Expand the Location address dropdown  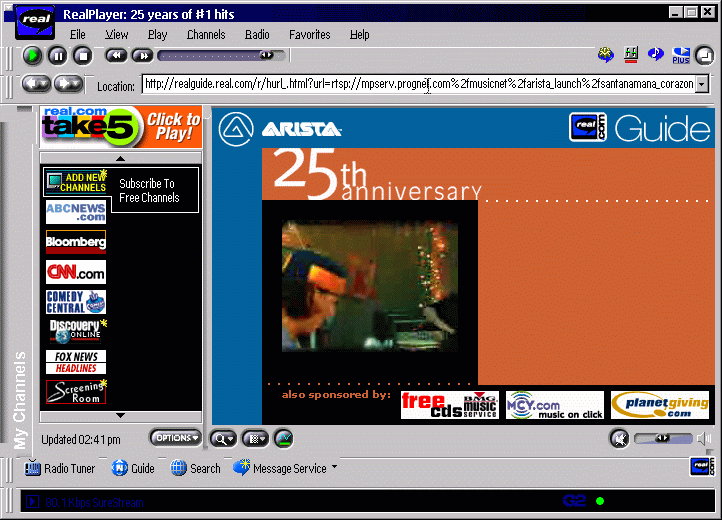[x=702, y=85]
